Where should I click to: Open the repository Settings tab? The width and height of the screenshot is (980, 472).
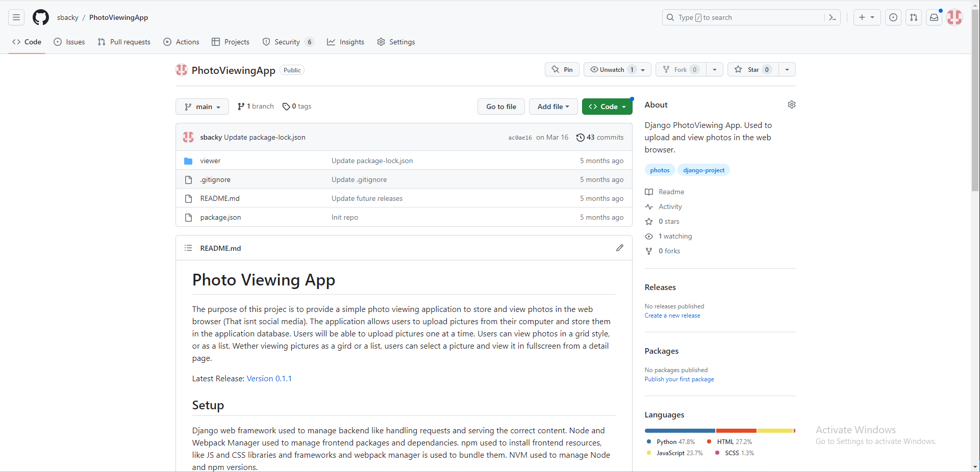[x=396, y=42]
